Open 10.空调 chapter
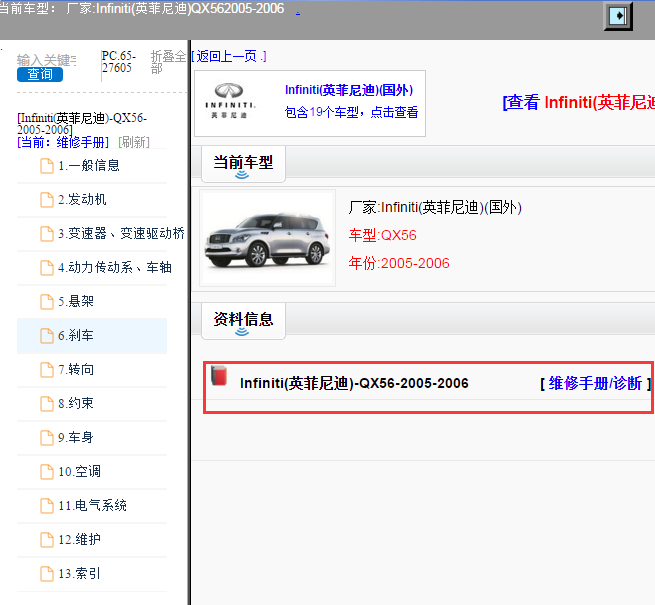Screen dimensions: 655x605 point(79,472)
